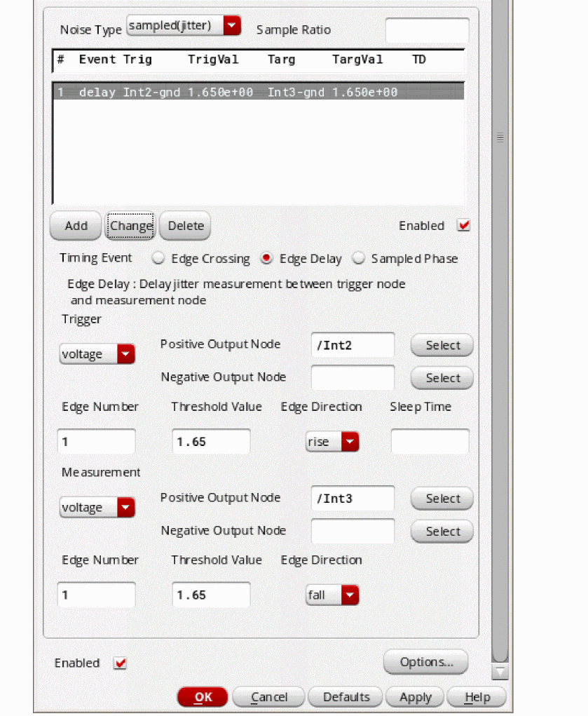Click the Sleep Time input field
This screenshot has width=588, height=716.
[430, 441]
